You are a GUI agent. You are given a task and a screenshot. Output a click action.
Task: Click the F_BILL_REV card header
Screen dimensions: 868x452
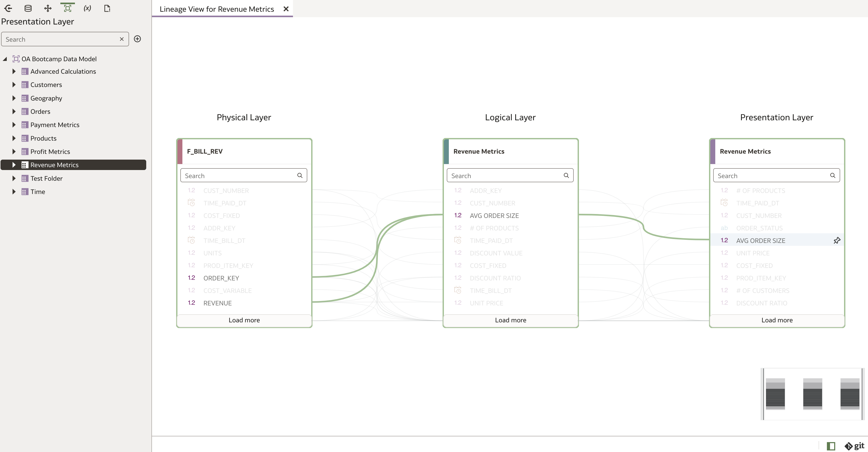pos(244,151)
